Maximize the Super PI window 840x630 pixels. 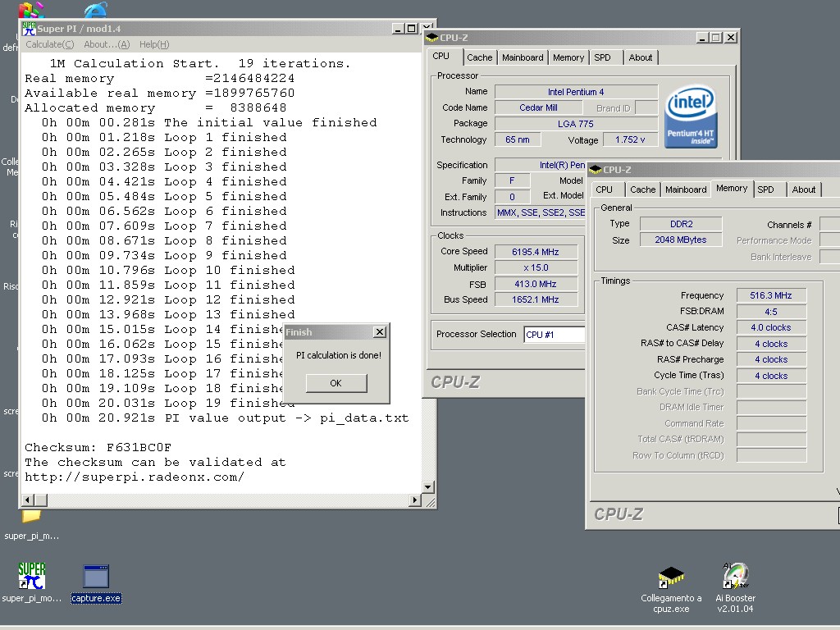tap(412, 29)
